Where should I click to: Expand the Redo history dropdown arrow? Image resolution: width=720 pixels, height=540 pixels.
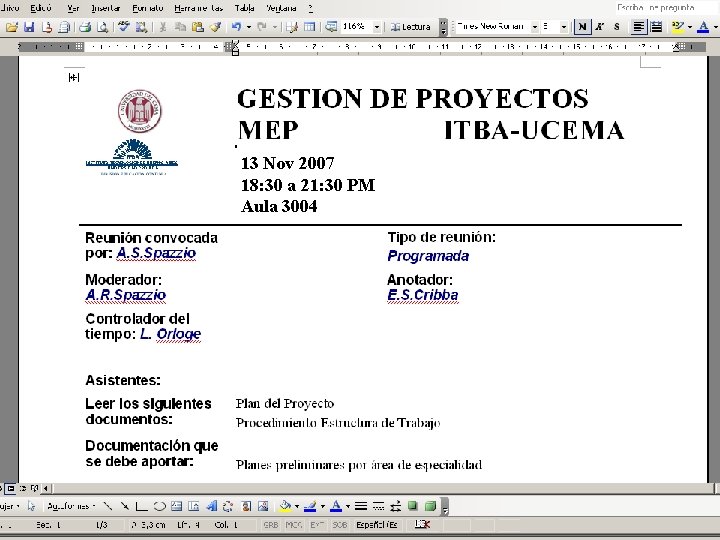click(x=274, y=27)
